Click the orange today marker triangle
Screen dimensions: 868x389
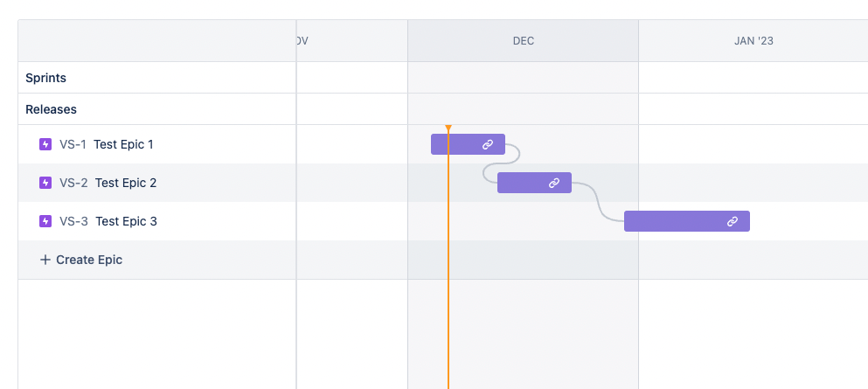tap(448, 129)
